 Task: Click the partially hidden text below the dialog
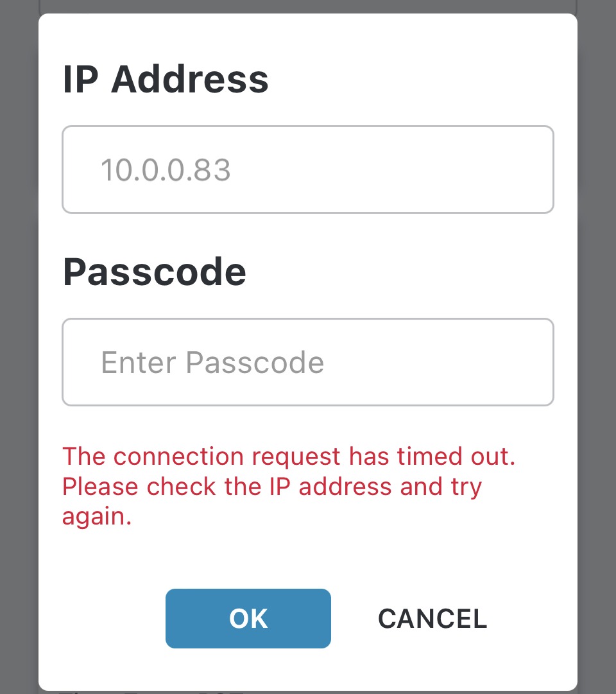150,691
